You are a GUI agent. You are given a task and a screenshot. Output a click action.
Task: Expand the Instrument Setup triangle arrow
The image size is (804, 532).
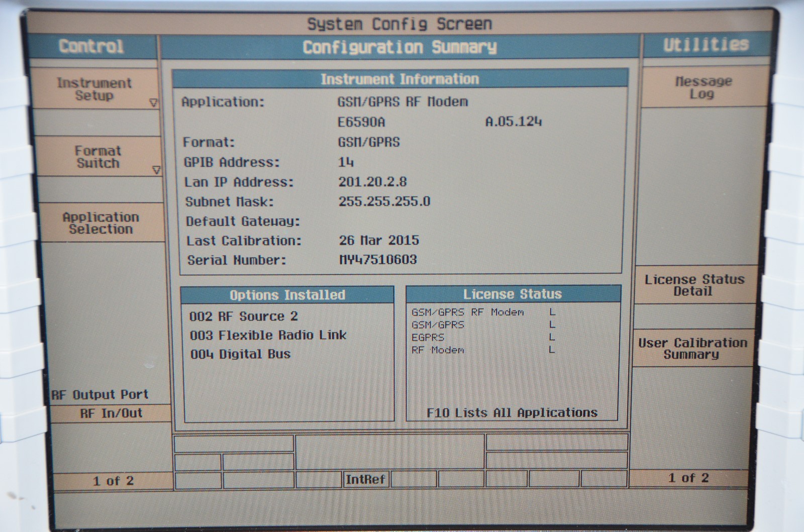pos(154,103)
